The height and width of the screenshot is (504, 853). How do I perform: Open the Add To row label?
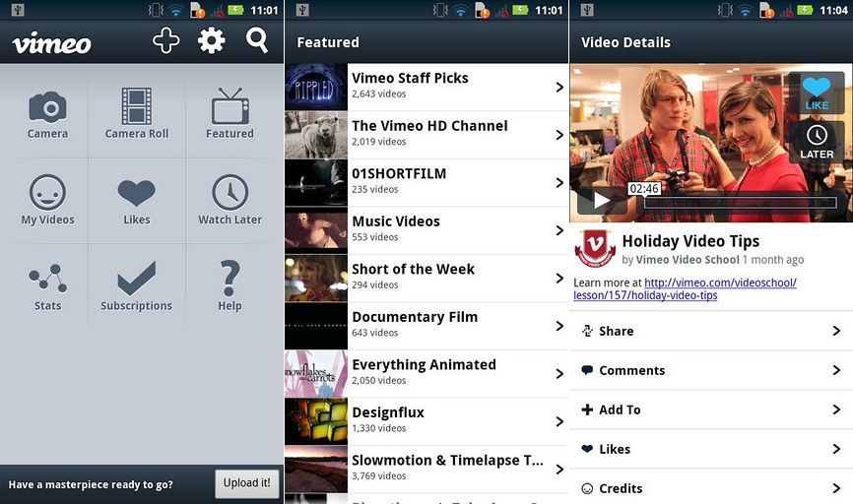(x=620, y=409)
